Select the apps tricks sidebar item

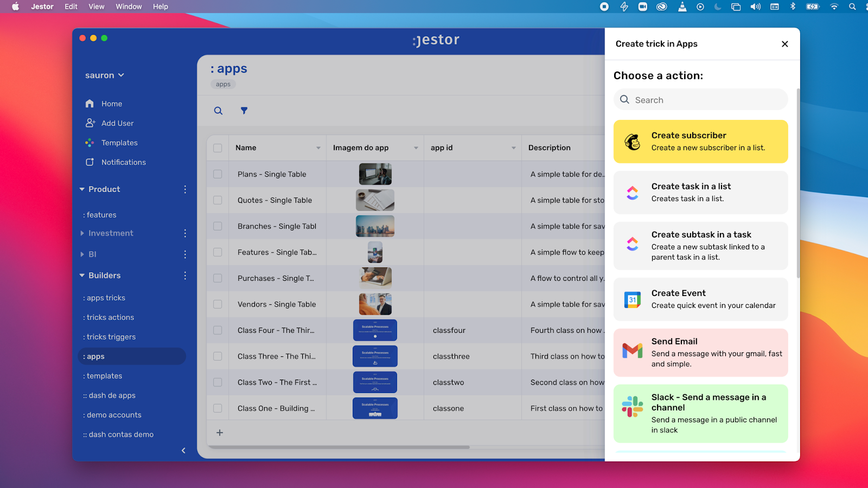point(104,298)
